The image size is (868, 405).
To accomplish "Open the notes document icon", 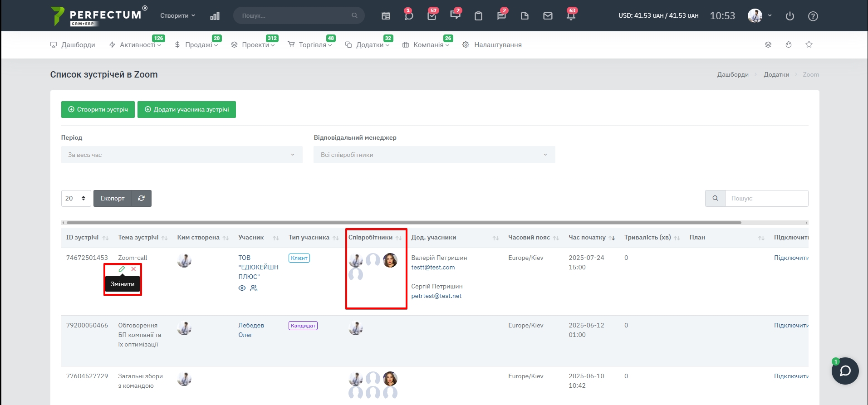I will (525, 16).
